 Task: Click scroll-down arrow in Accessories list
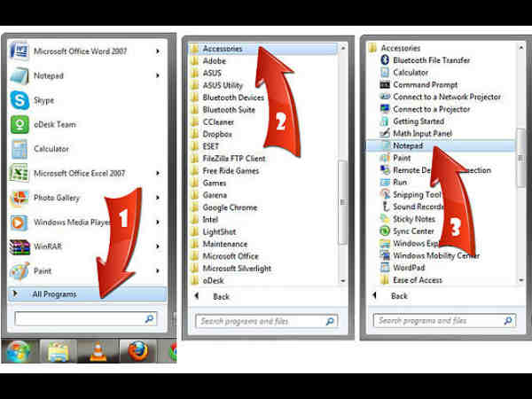pyautogui.click(x=520, y=280)
